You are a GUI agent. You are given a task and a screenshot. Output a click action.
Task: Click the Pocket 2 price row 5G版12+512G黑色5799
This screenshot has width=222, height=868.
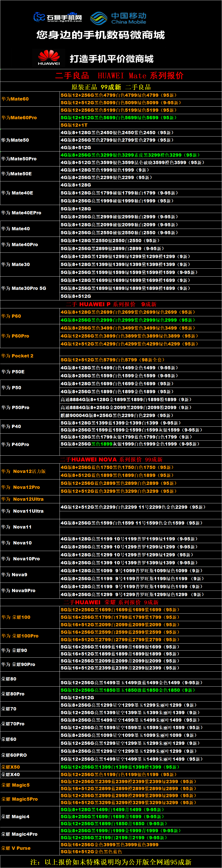[141, 360]
